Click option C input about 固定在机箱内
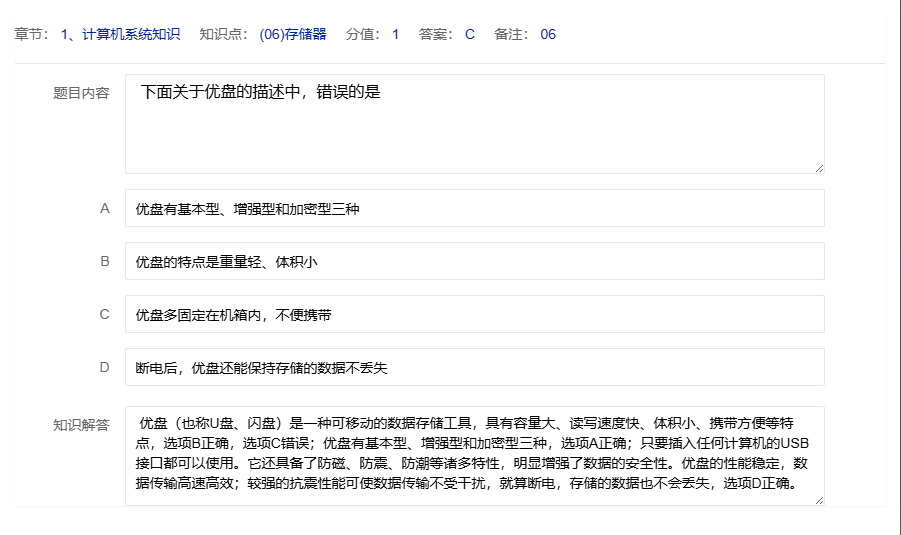This screenshot has width=901, height=535. 474,315
